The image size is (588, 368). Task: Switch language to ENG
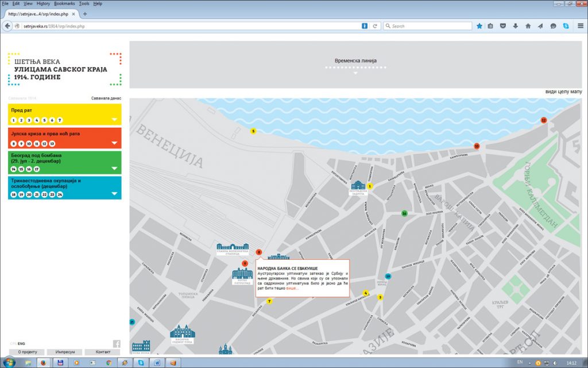21,343
